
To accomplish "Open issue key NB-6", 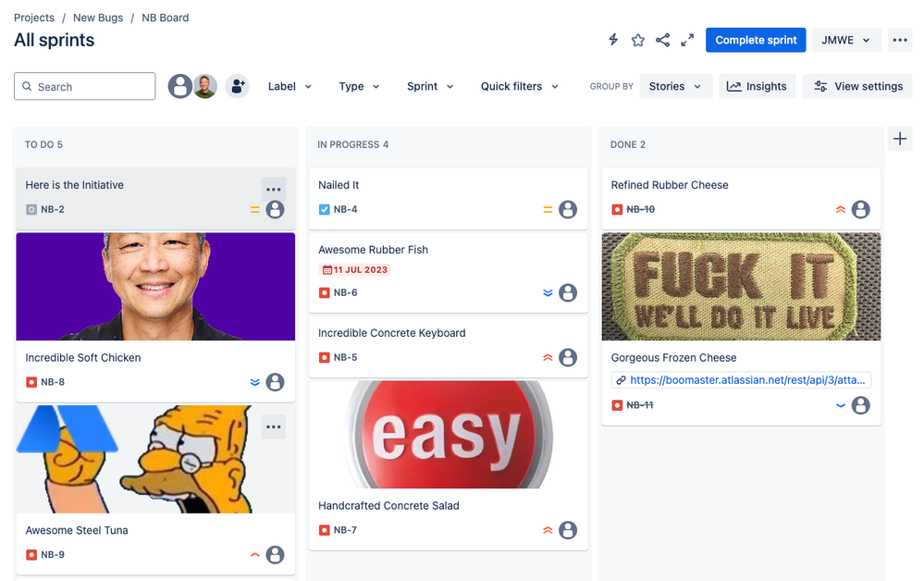I will [345, 292].
